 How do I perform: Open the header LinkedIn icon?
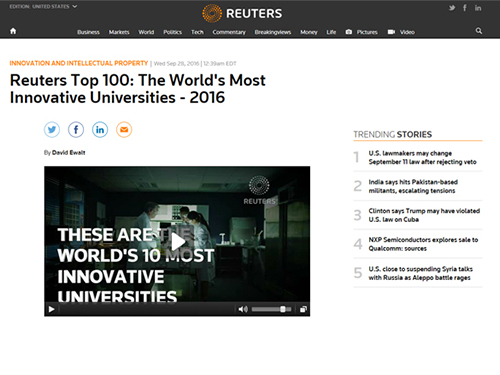[478, 8]
